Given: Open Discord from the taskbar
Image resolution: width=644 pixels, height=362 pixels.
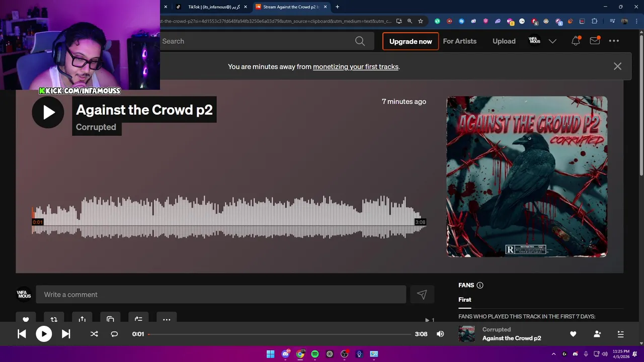Looking at the screenshot, I should coord(286,354).
